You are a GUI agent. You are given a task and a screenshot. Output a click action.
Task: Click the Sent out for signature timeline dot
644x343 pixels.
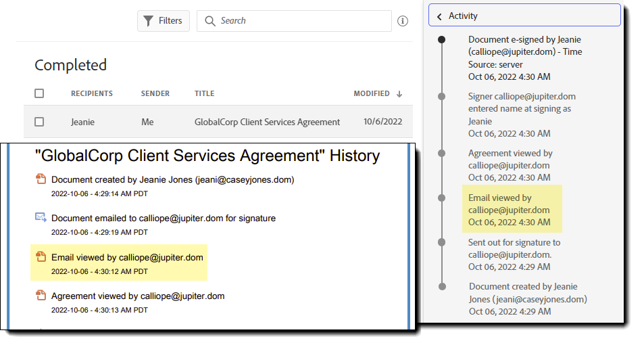point(441,242)
